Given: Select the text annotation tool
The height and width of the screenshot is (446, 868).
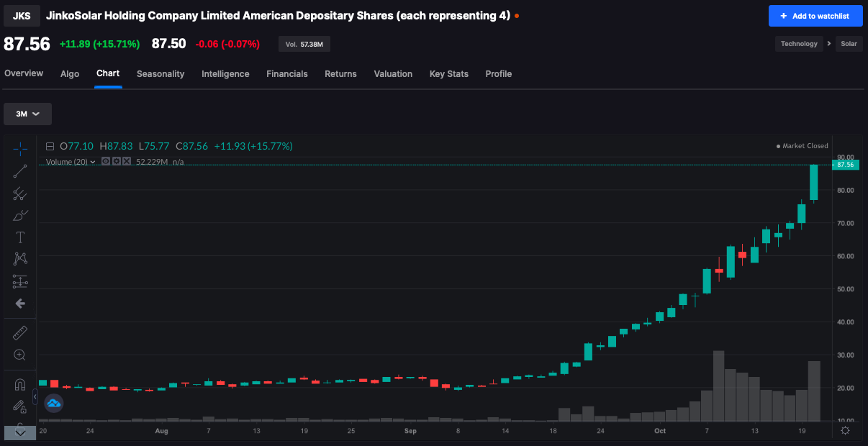Looking at the screenshot, I should pyautogui.click(x=20, y=237).
